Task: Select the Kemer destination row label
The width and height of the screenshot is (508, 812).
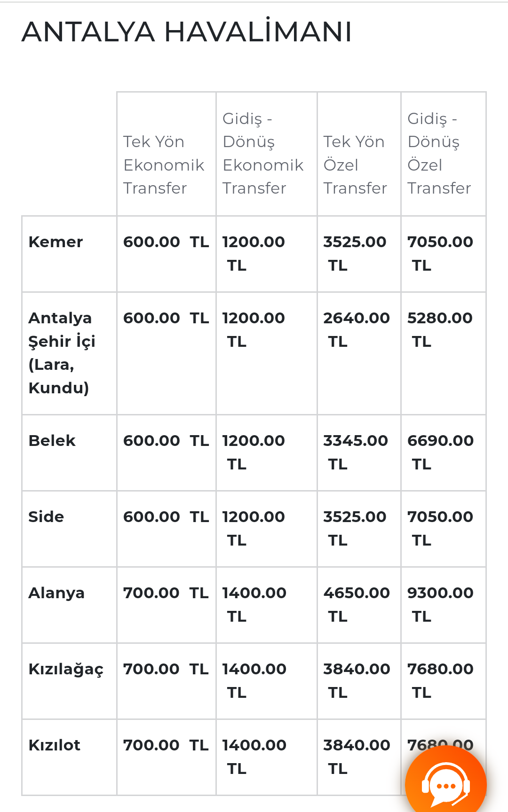Action: (x=56, y=242)
